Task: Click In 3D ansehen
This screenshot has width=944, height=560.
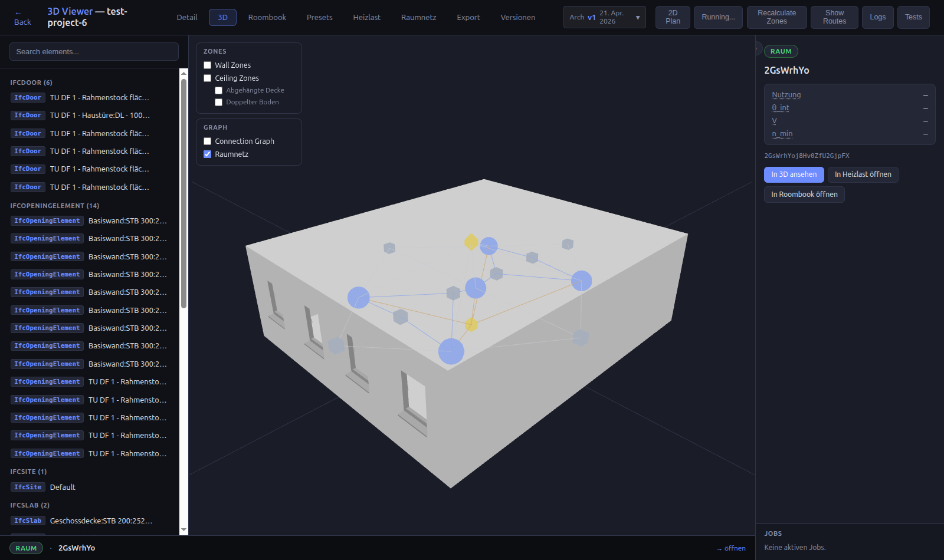Action: coord(794,174)
